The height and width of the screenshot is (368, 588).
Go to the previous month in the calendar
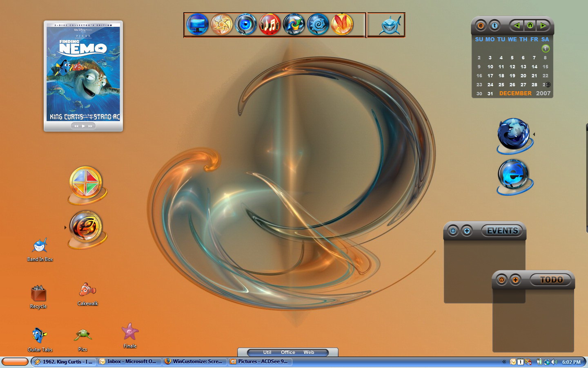click(517, 26)
